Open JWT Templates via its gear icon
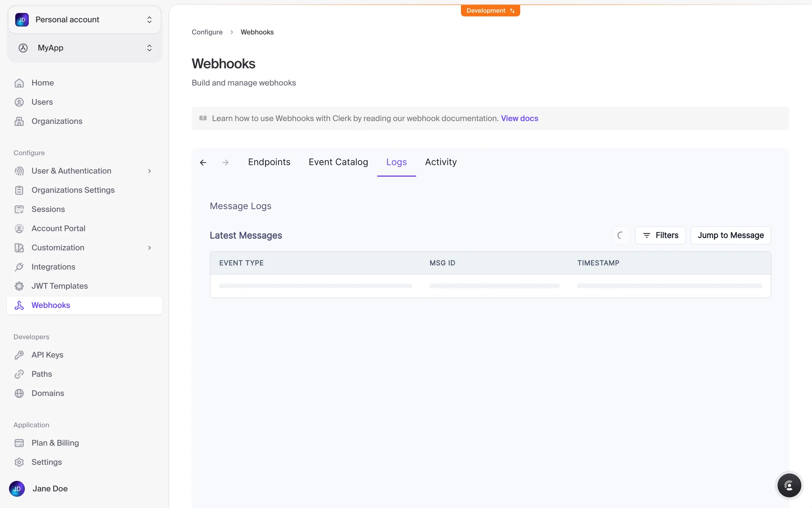The height and width of the screenshot is (508, 812). click(19, 286)
